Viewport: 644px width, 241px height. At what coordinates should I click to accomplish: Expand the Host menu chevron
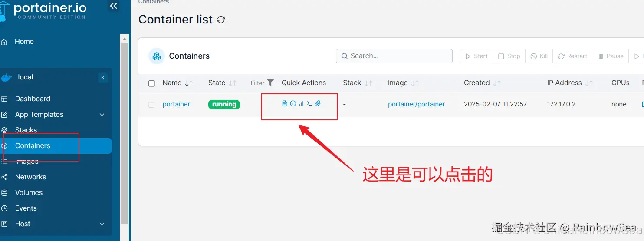tap(102, 224)
